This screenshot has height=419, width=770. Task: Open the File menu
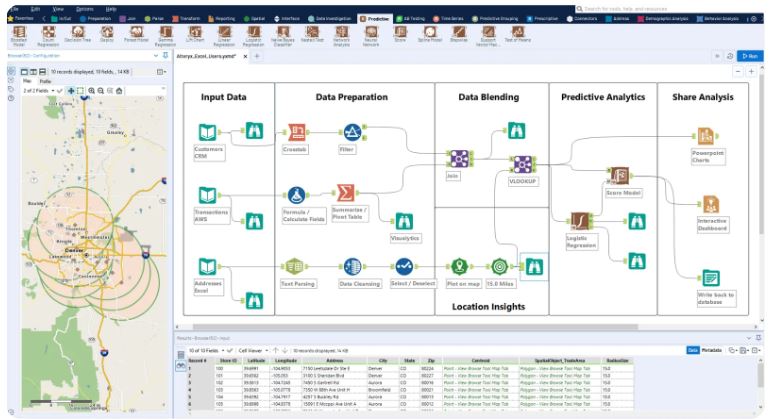[15, 9]
